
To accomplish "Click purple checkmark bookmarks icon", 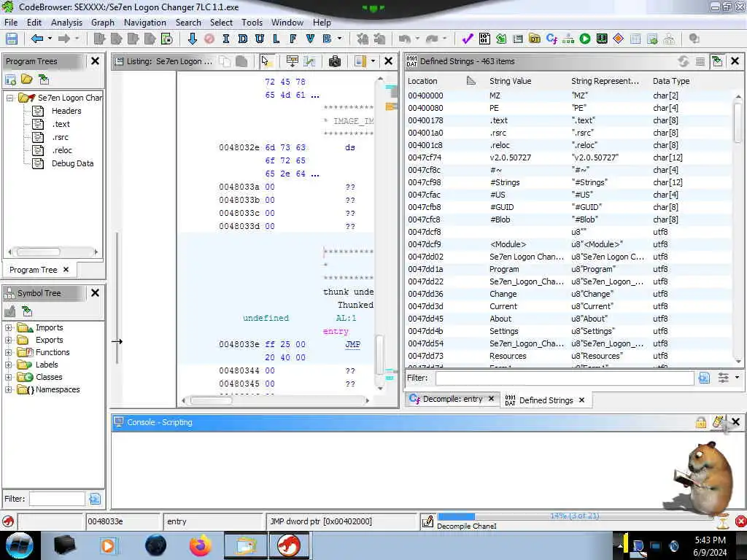I will click(x=468, y=39).
